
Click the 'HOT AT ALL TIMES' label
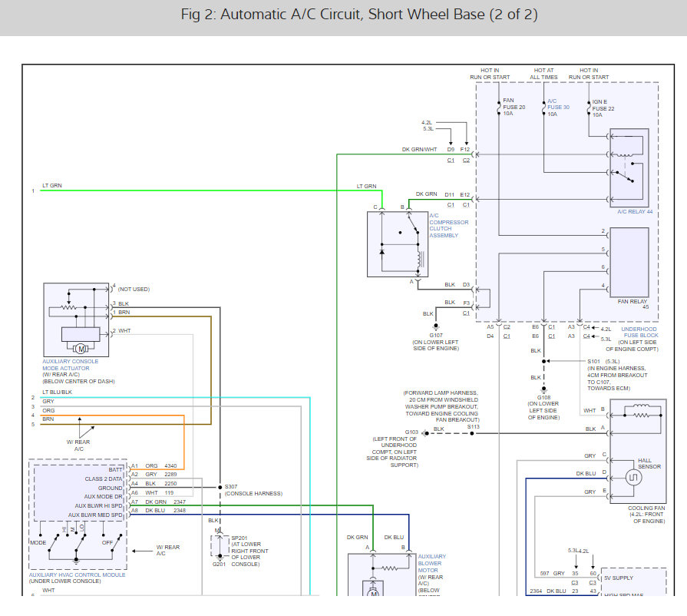[543, 74]
